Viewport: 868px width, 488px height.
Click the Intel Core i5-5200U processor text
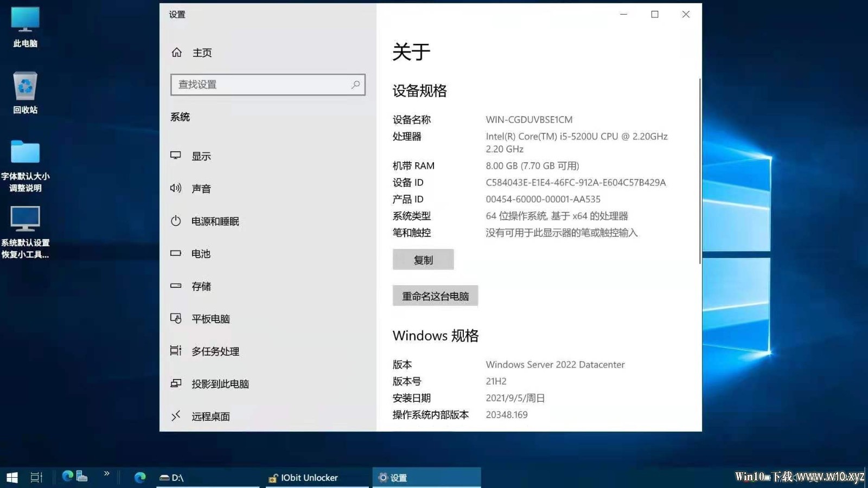(x=577, y=143)
